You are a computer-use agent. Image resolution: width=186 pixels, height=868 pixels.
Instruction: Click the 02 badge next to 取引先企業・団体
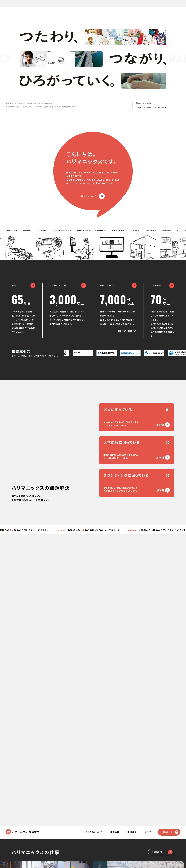point(83,285)
